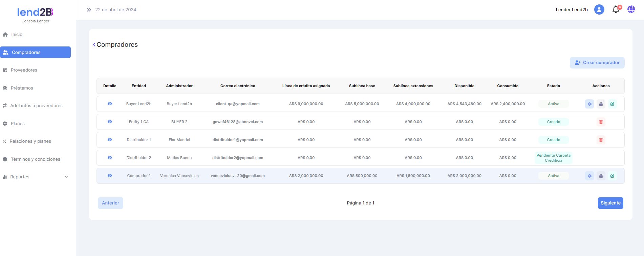View details of Distribuidor 2
This screenshot has height=256, width=644.
coord(110,158)
